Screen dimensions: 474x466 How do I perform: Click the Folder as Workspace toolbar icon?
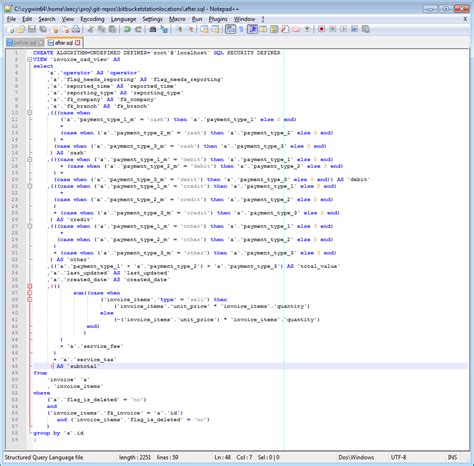(x=296, y=29)
